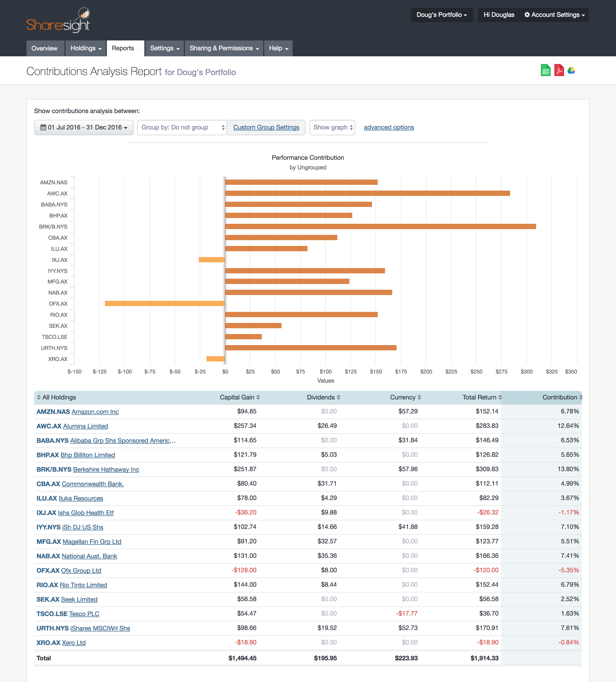Viewport: 616px width, 682px height.
Task: Export the report as a PDF
Action: (x=559, y=70)
